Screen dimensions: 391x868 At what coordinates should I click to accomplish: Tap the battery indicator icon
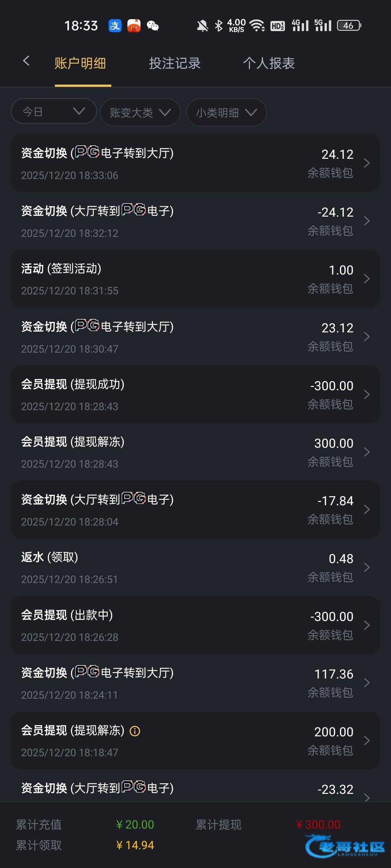349,26
